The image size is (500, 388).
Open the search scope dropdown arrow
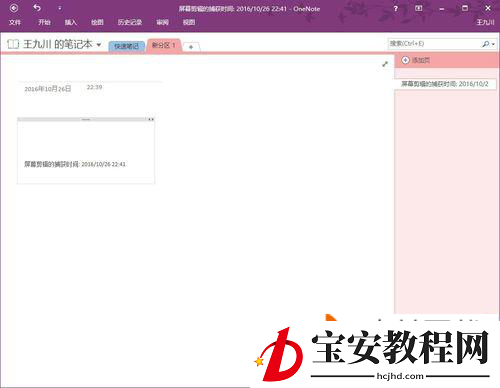coord(493,44)
